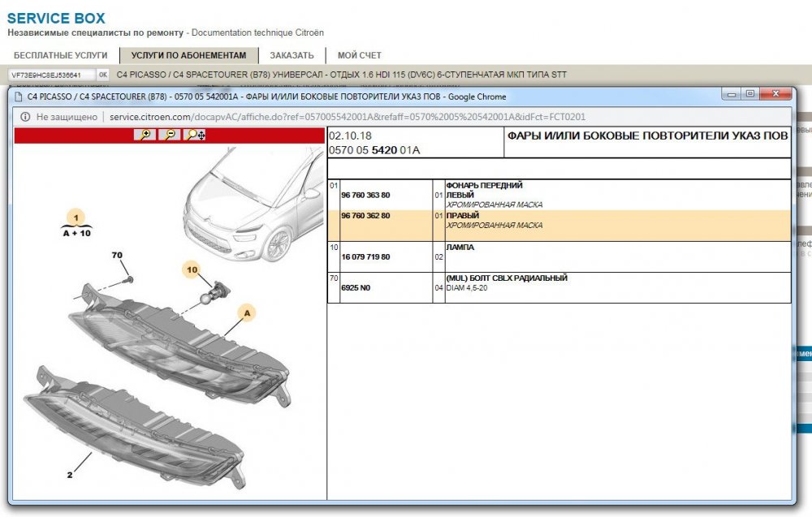Click lamp part number 16 079 719 80
The height and width of the screenshot is (517, 812).
point(365,257)
